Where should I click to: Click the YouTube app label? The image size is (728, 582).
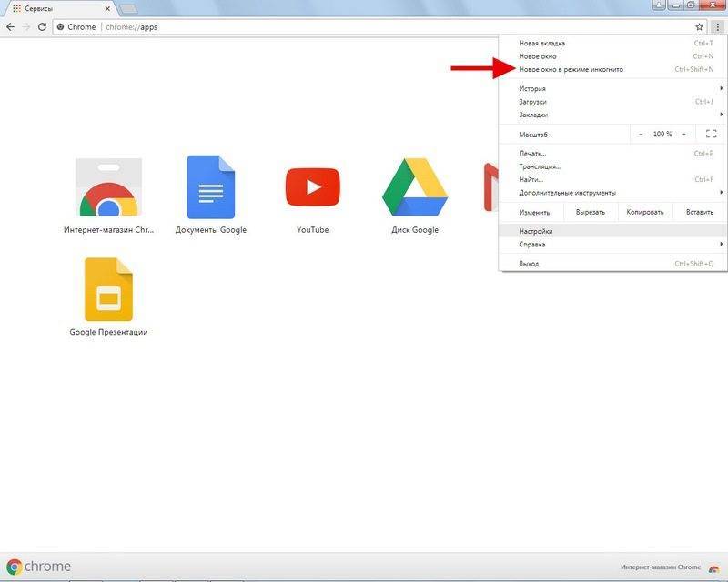click(313, 230)
